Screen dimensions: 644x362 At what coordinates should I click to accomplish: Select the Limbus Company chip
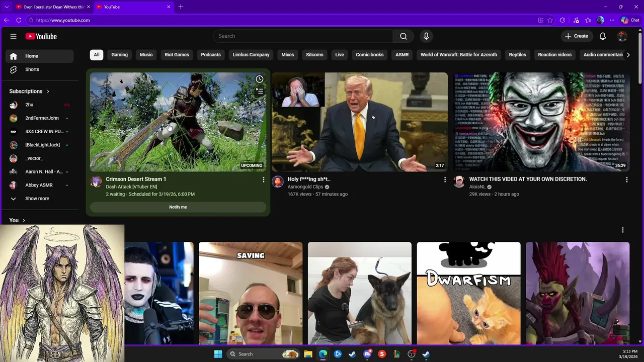[x=251, y=55]
